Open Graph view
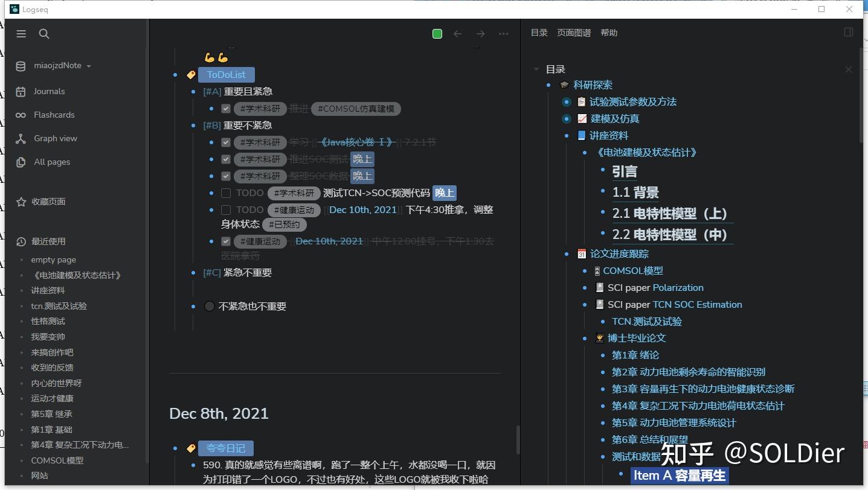The height and width of the screenshot is (490, 868). point(54,138)
